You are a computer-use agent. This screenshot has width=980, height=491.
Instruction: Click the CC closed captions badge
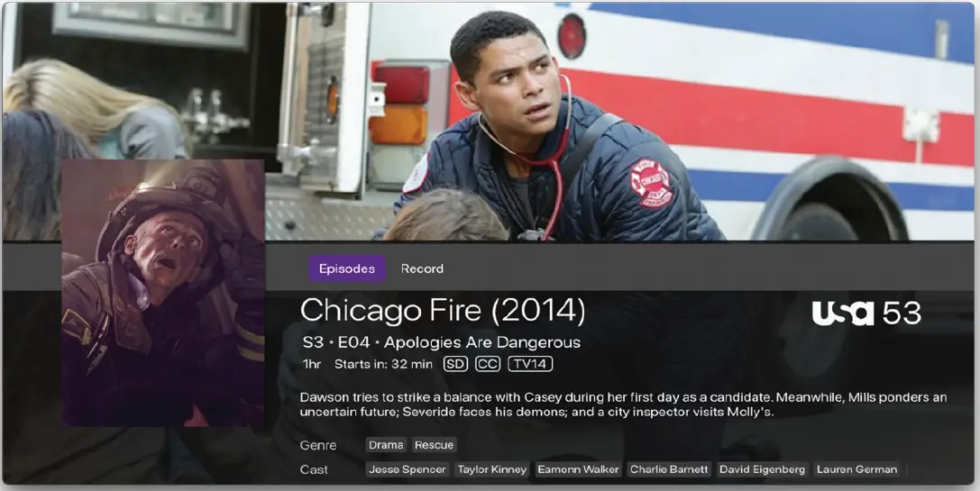click(x=488, y=364)
